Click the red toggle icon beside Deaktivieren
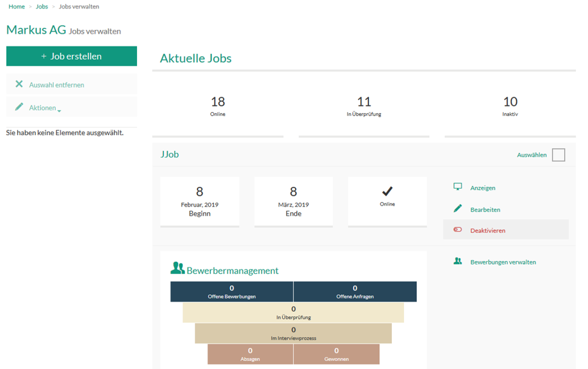The height and width of the screenshot is (369, 588). coord(457,230)
